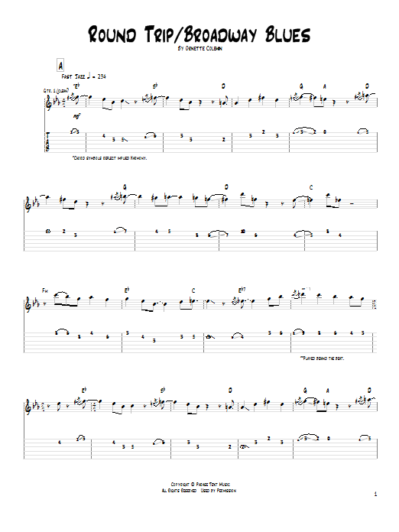Screen dimensions: 399x532
Task: Click the Eb7 chord symbol on third system
Action: click(x=242, y=290)
